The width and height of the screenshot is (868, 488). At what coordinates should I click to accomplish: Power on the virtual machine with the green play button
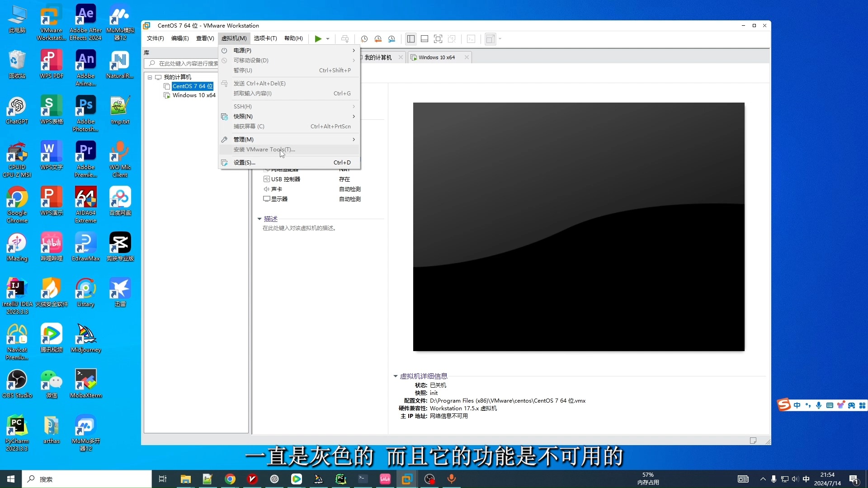[x=318, y=39]
